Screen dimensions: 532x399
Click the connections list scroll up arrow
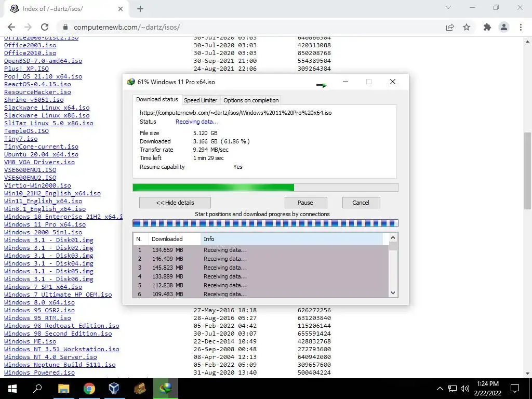[393, 238]
